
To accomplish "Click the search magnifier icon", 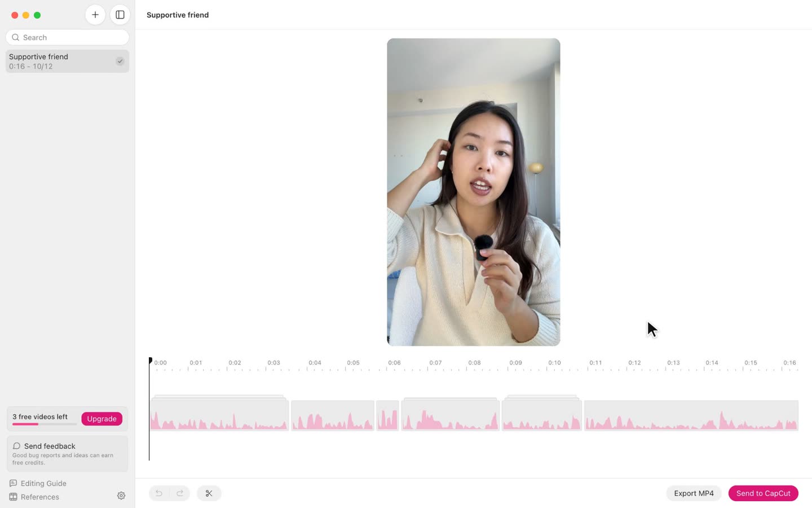I will [16, 37].
